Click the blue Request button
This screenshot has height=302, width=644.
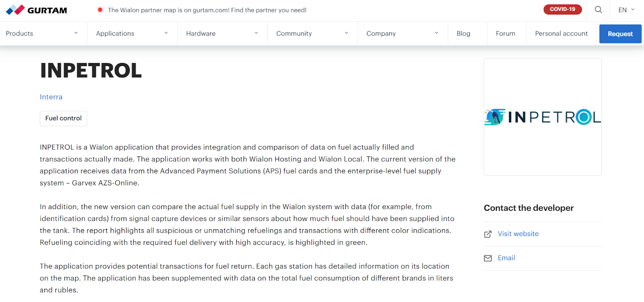[x=620, y=34]
